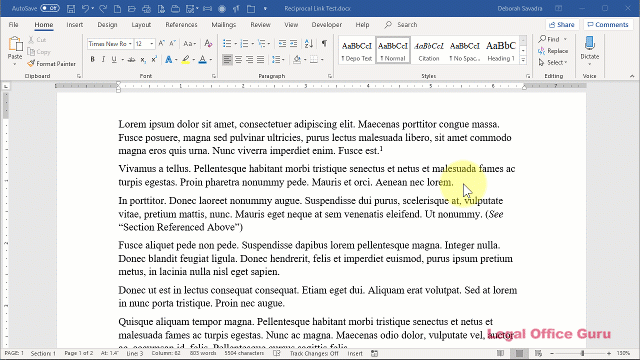
Task: Click the 803 words count in status bar
Action: 203,353
